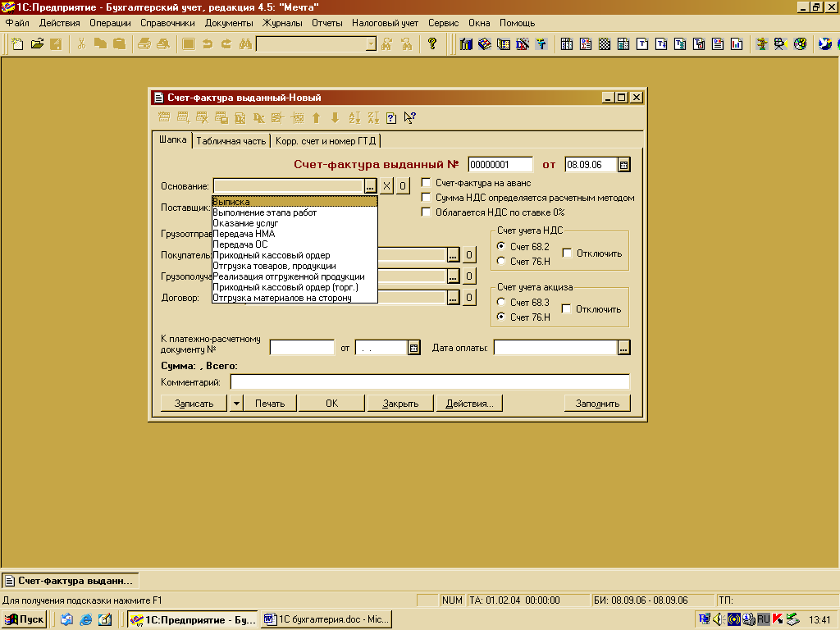840x630 pixels.
Task: Click the New document icon in main toolbar
Action: [x=18, y=44]
